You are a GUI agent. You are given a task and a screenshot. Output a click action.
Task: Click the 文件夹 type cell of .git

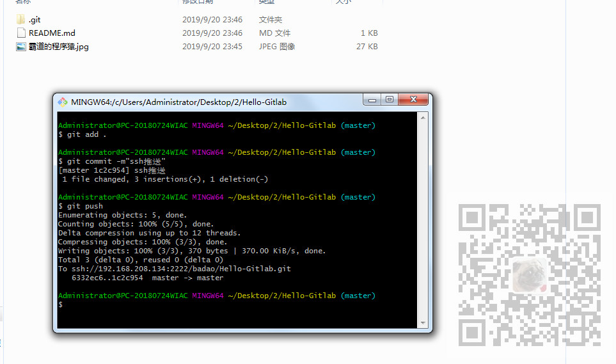click(x=271, y=20)
